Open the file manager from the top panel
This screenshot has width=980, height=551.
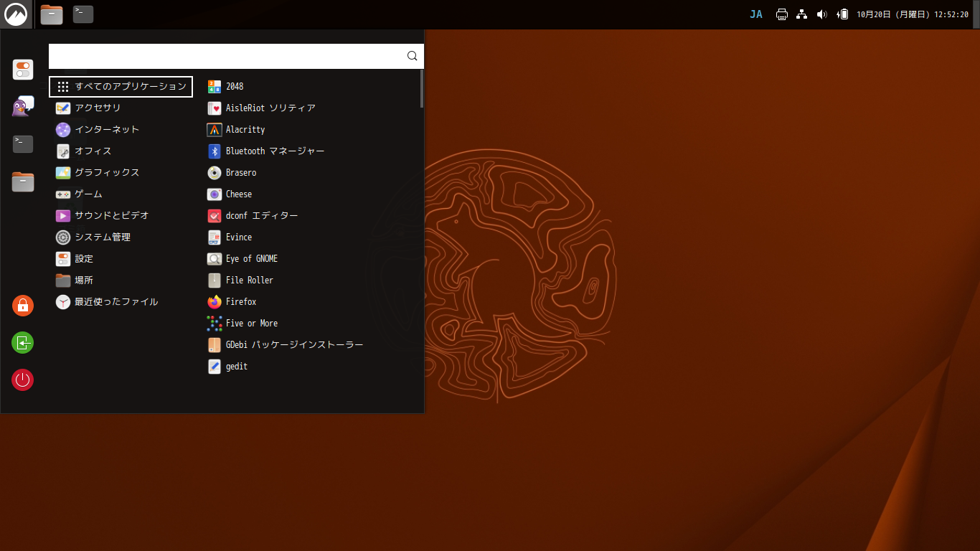51,14
